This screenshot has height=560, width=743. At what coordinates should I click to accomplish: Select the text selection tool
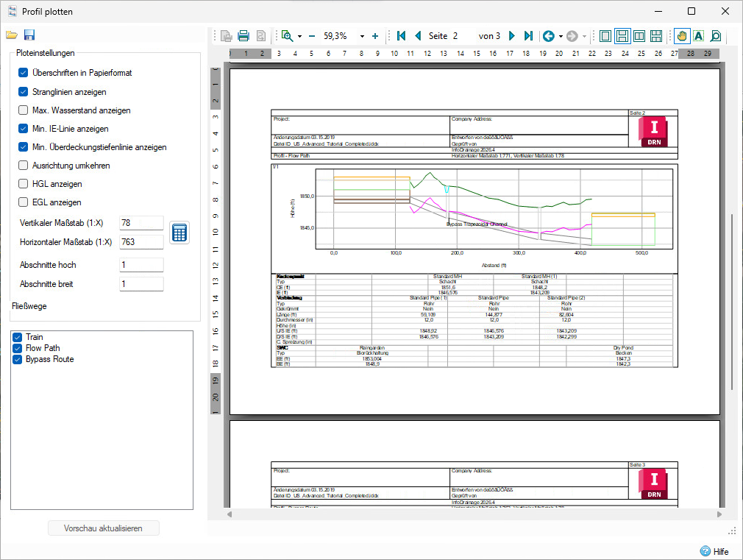pos(698,36)
